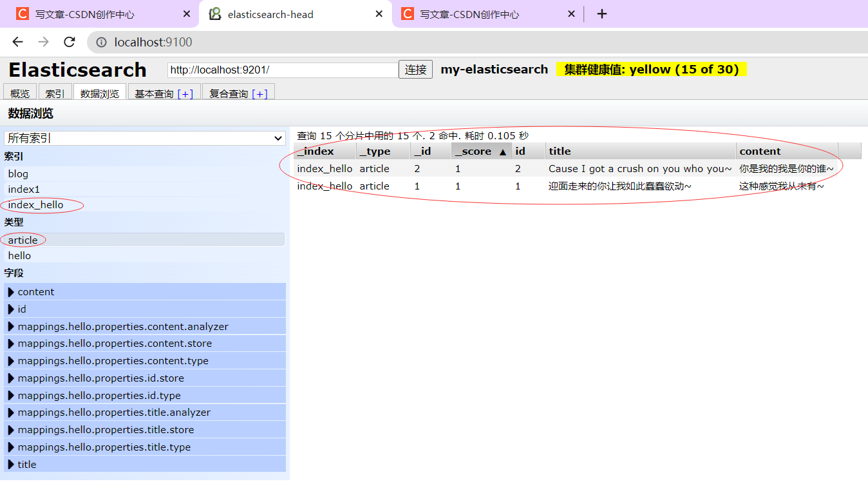
Task: Select the article type filter
Action: coord(145,240)
